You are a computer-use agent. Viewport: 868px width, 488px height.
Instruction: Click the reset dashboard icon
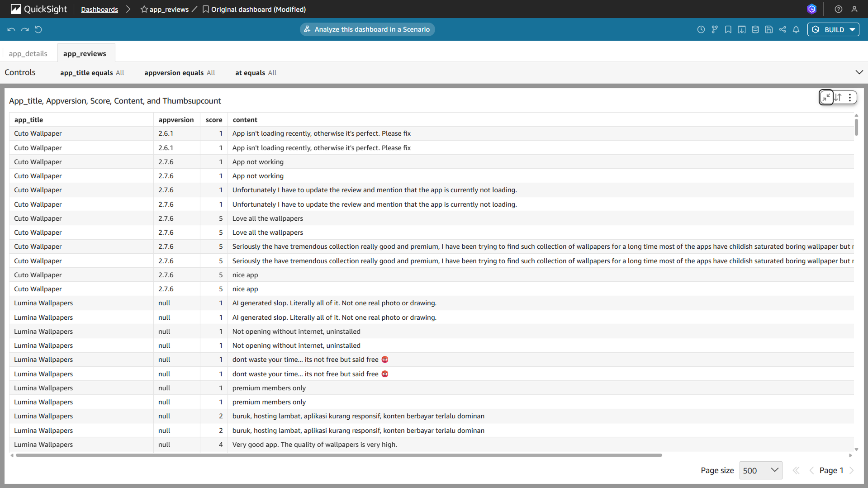[38, 29]
